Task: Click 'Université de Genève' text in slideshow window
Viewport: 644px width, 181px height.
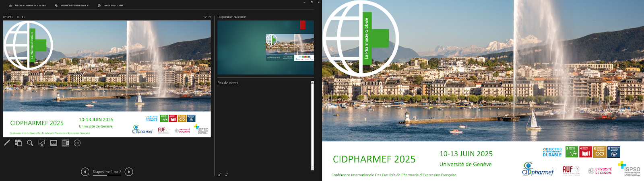Action: 466,164
